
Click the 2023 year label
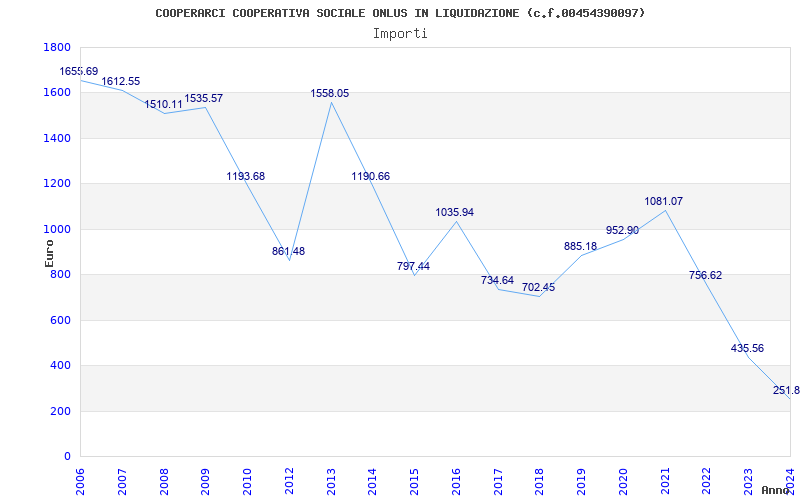[x=748, y=482]
